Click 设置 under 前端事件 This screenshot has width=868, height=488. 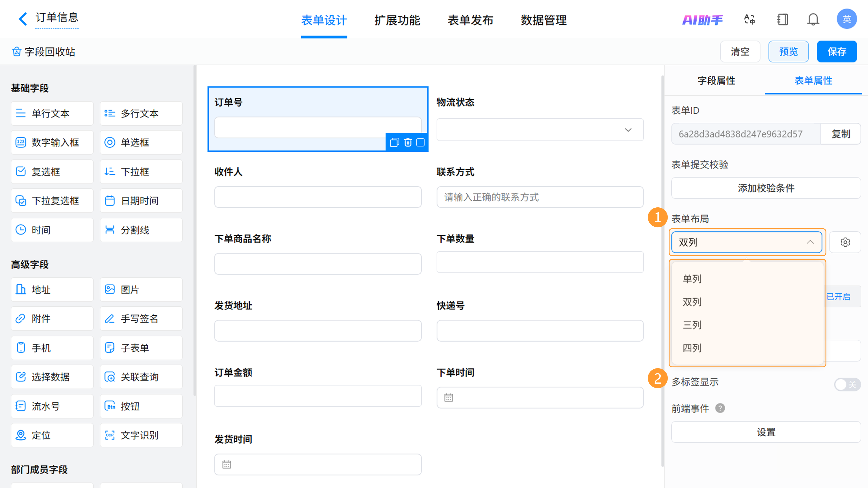pos(766,432)
